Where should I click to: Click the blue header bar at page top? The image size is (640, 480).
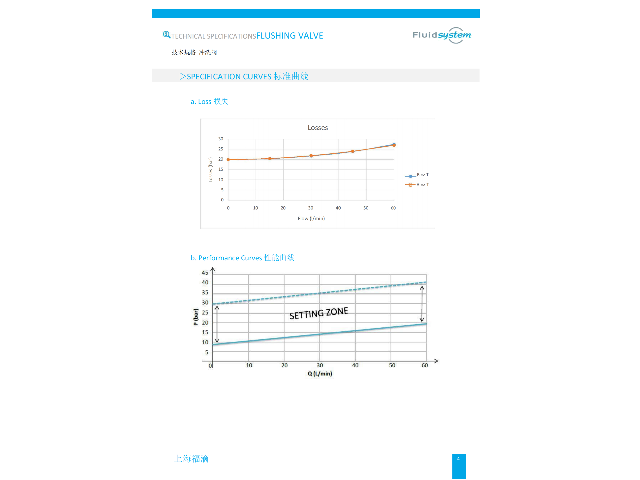(315, 14)
